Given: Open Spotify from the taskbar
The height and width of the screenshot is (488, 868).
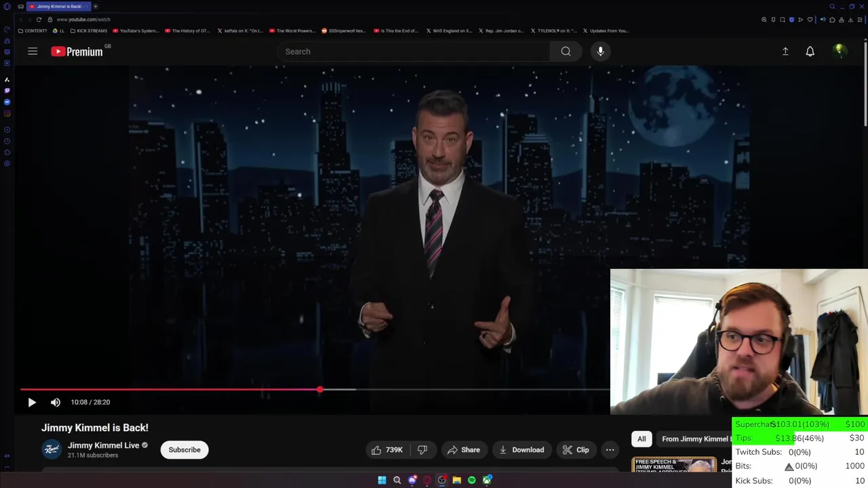Looking at the screenshot, I should click(471, 480).
